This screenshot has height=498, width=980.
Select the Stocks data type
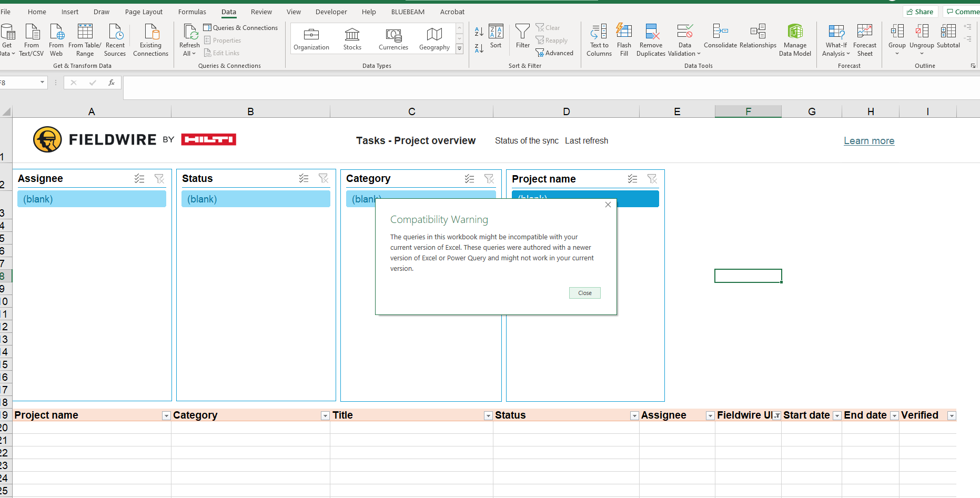point(352,39)
